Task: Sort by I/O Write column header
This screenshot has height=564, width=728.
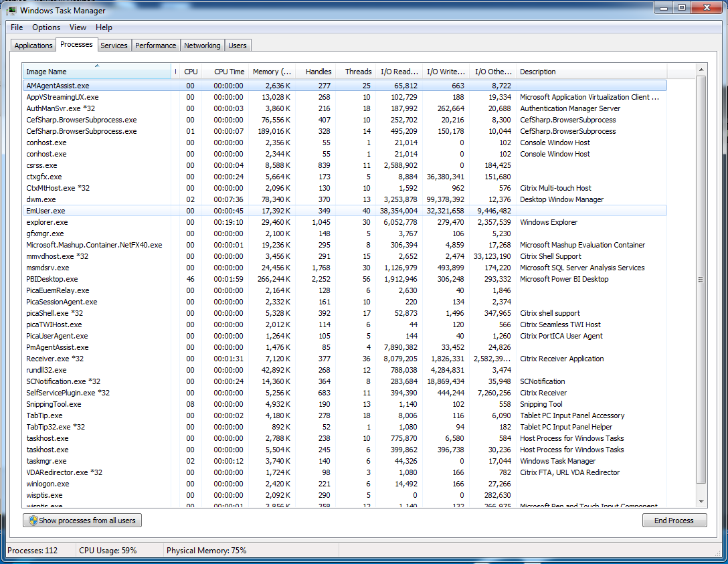Action: point(446,72)
